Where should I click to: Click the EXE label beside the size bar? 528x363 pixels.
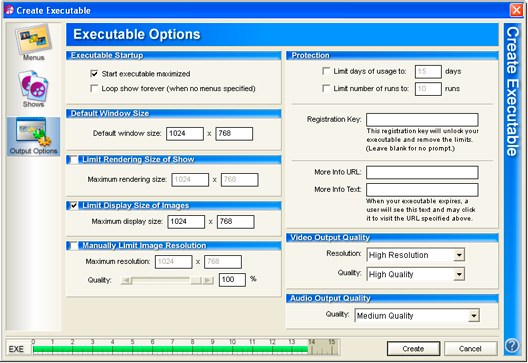(x=16, y=349)
